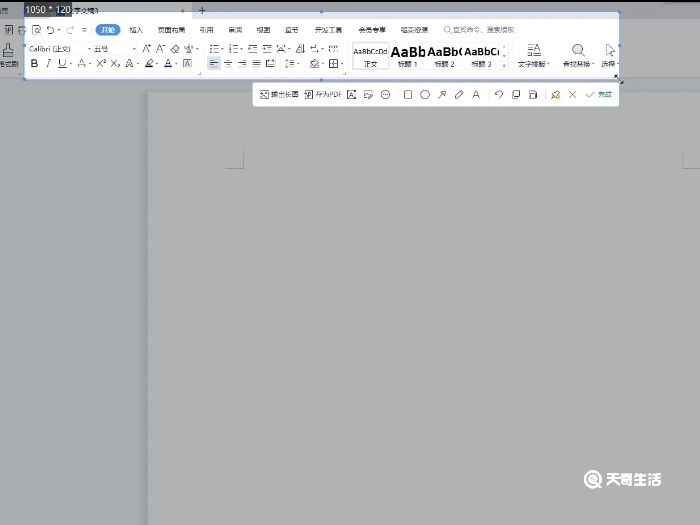The height and width of the screenshot is (525, 700).
Task: Open the underline style dropdown arrow
Action: pos(71,64)
